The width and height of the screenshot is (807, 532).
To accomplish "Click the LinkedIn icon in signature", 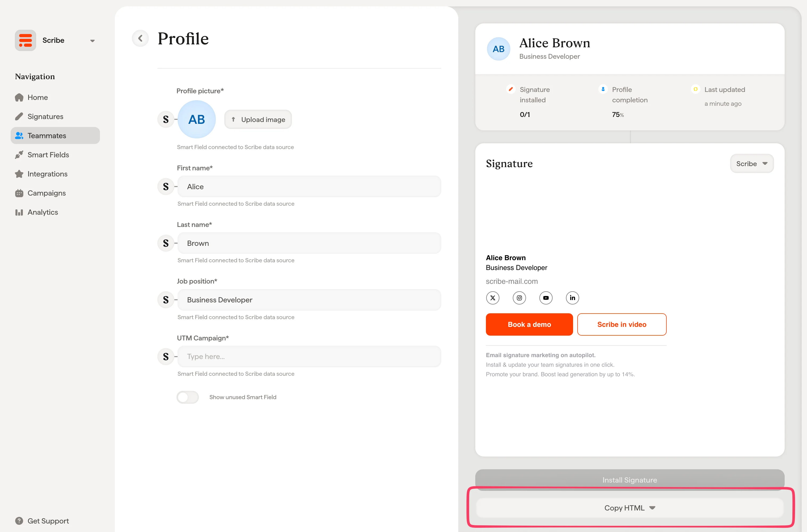I will coord(573,298).
